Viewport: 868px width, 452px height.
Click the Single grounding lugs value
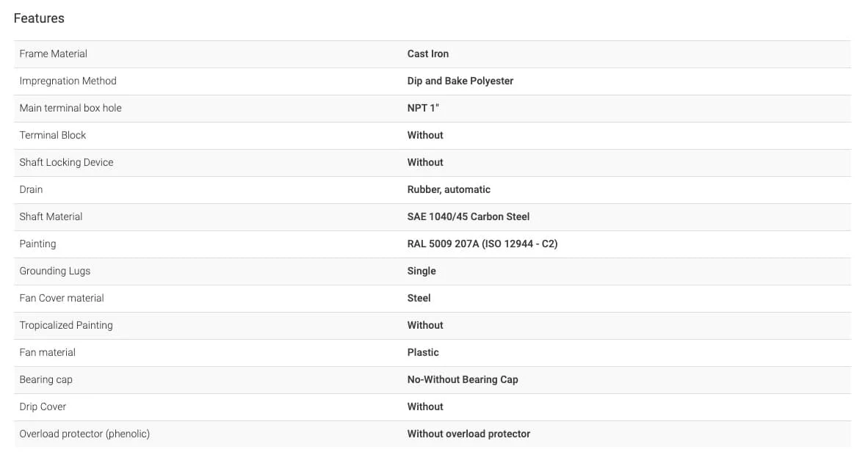[422, 271]
